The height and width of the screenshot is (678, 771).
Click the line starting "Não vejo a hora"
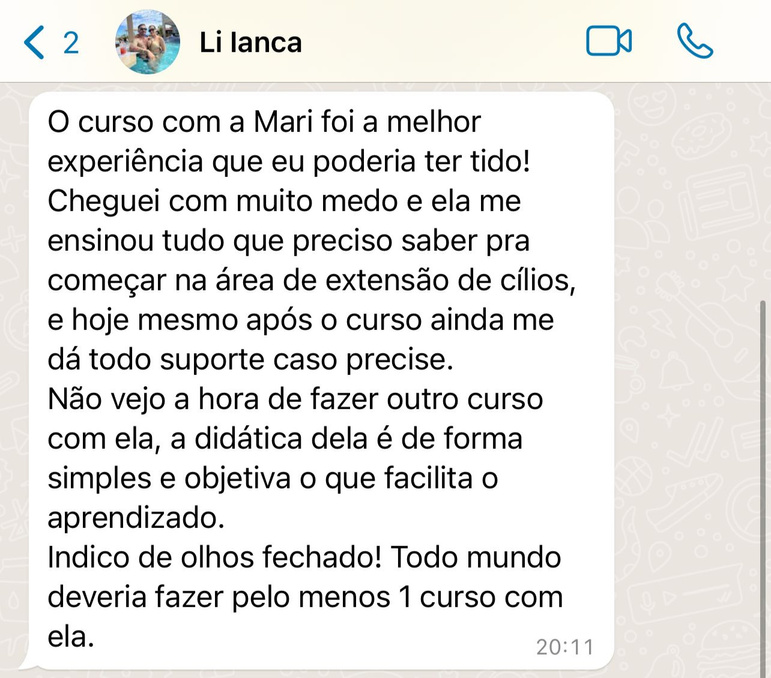tap(295, 399)
